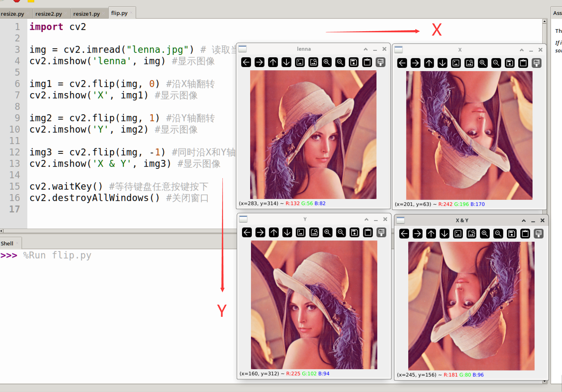Click the Shell panel label

pos(8,244)
